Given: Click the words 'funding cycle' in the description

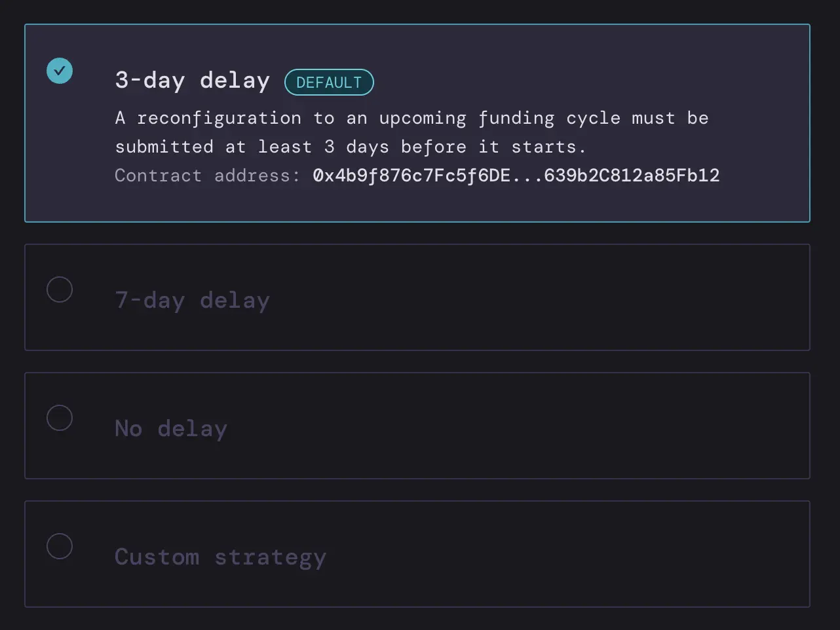Looking at the screenshot, I should [549, 119].
